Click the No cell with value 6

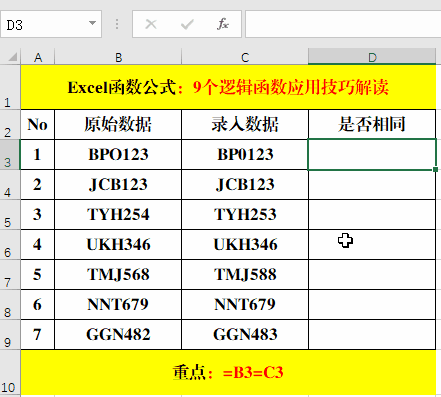pyautogui.click(x=38, y=304)
